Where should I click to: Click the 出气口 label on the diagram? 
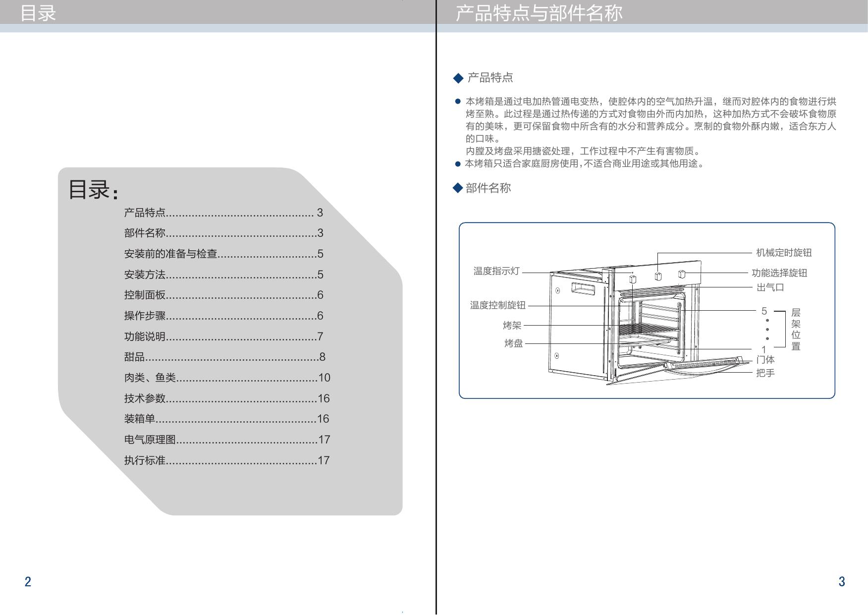tap(770, 287)
